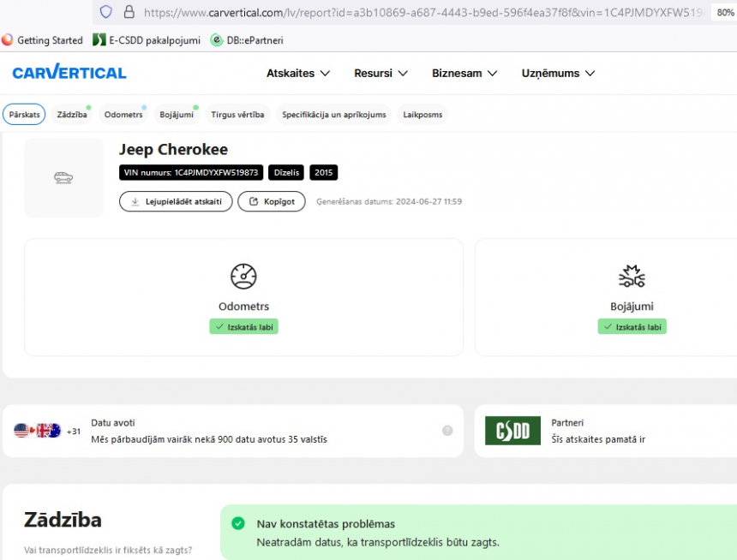
Task: Click the Bojājumi Izskatās labi badge
Action: tap(632, 326)
